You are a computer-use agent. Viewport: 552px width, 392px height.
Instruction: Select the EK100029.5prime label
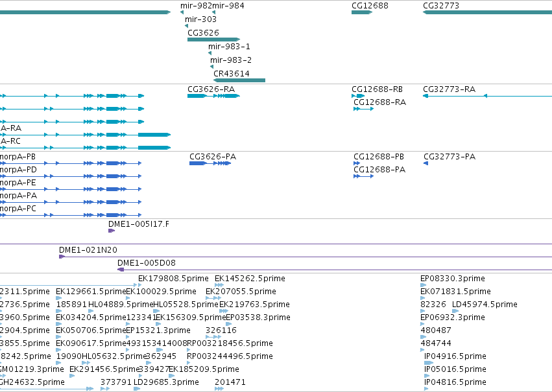pyautogui.click(x=162, y=292)
